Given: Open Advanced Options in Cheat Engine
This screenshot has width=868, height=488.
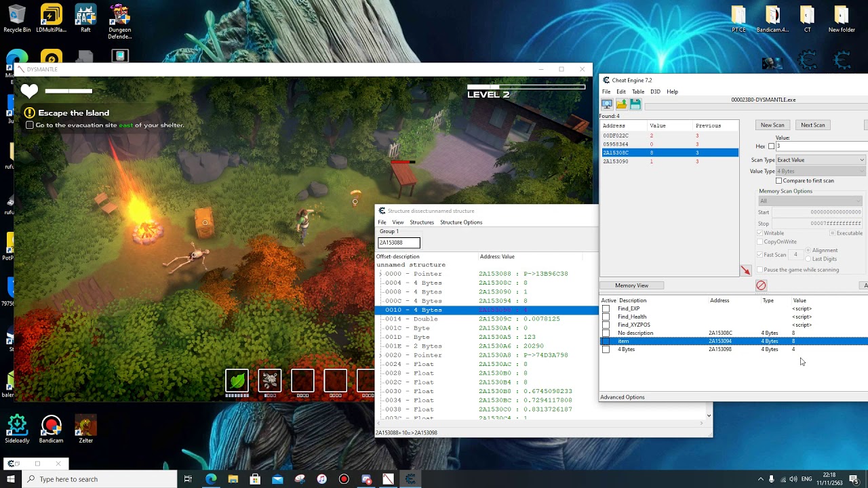Looking at the screenshot, I should pyautogui.click(x=623, y=397).
